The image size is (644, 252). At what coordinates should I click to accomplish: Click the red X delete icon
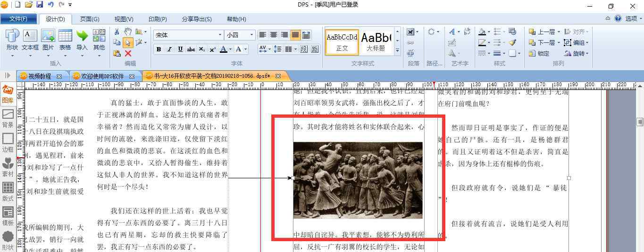coord(128,53)
